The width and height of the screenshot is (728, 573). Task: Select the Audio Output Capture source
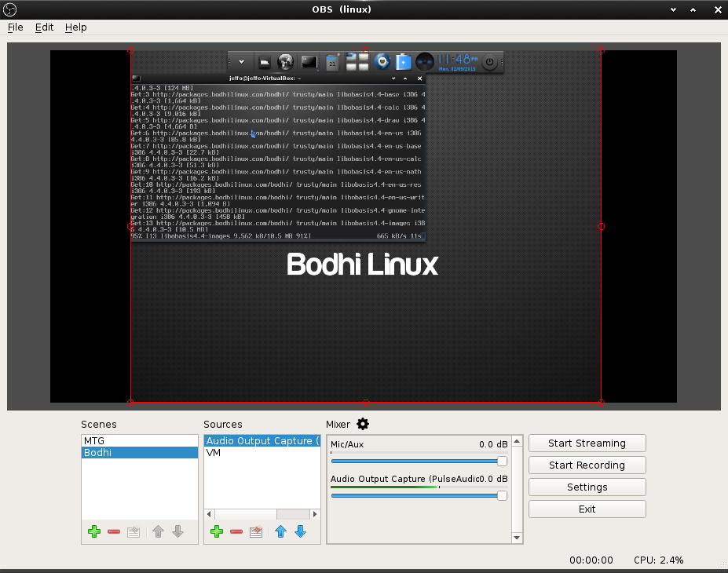click(262, 441)
